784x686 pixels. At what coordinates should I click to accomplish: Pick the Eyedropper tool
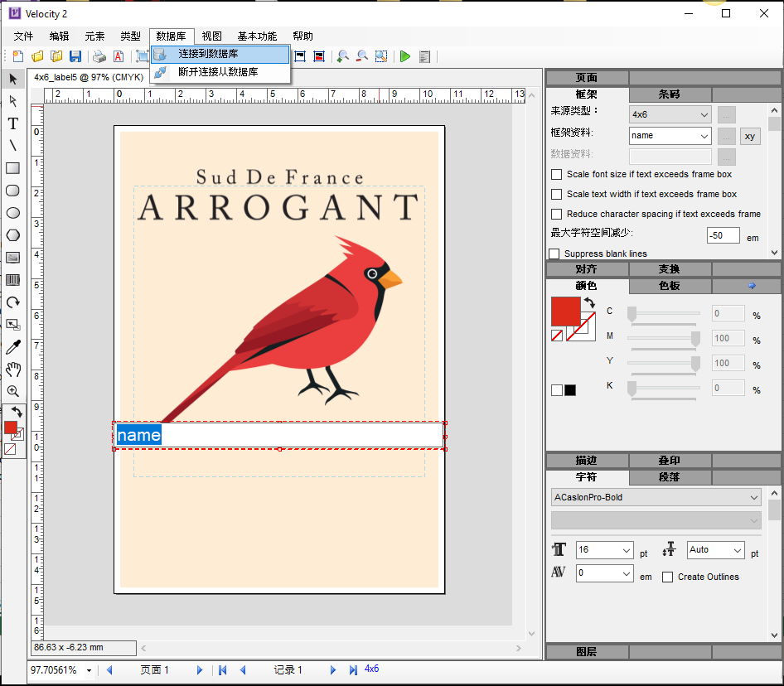pyautogui.click(x=13, y=347)
